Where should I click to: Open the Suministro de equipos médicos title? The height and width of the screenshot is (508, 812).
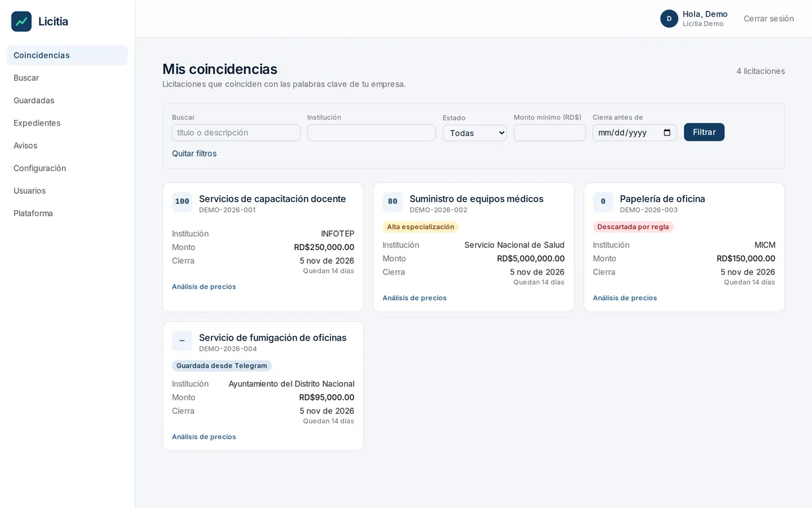pos(476,199)
